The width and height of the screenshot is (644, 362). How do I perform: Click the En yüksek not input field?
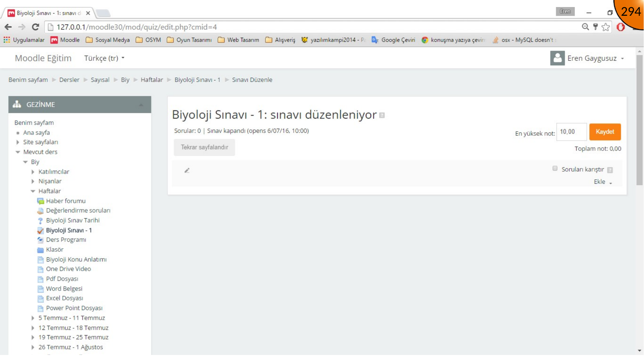pyautogui.click(x=572, y=132)
